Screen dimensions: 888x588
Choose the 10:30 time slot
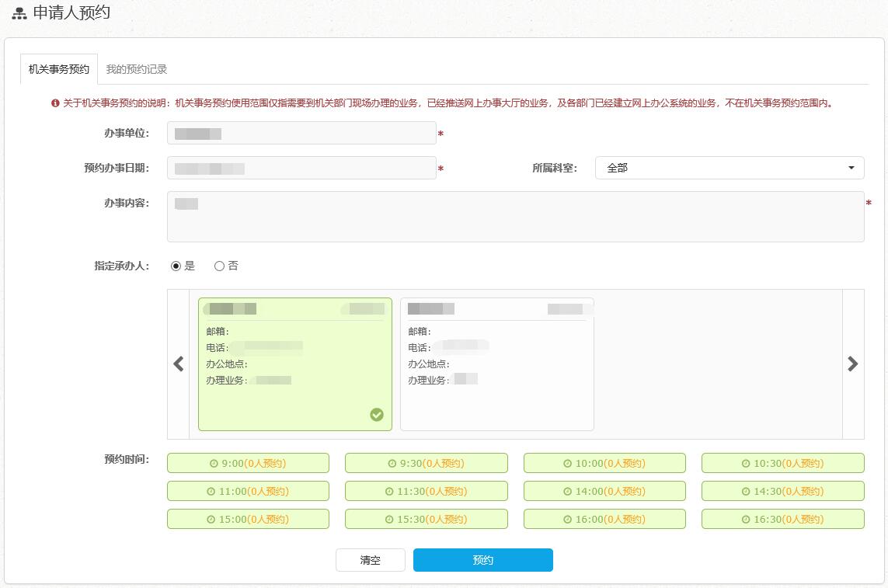tap(783, 463)
